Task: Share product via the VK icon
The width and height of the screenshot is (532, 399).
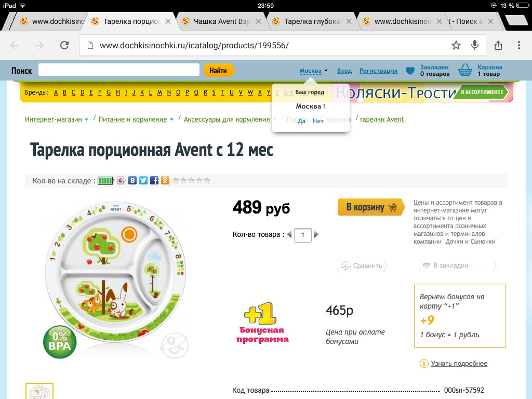Action: click(132, 180)
